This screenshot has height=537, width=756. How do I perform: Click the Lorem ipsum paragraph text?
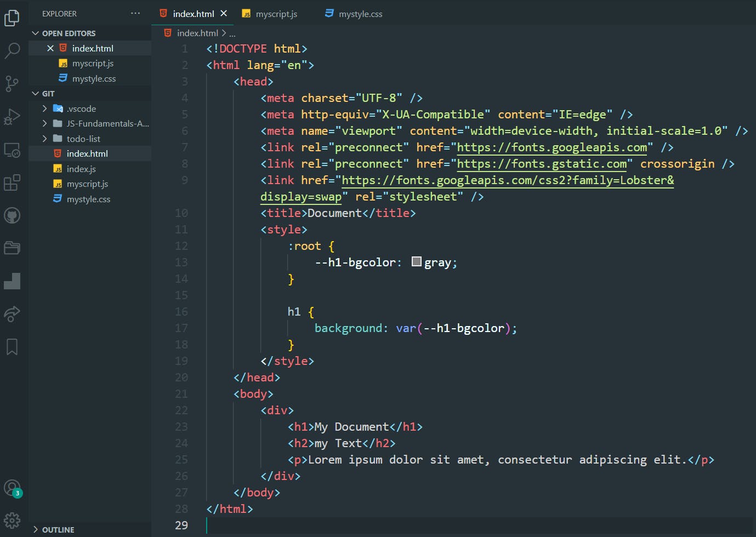(497, 460)
